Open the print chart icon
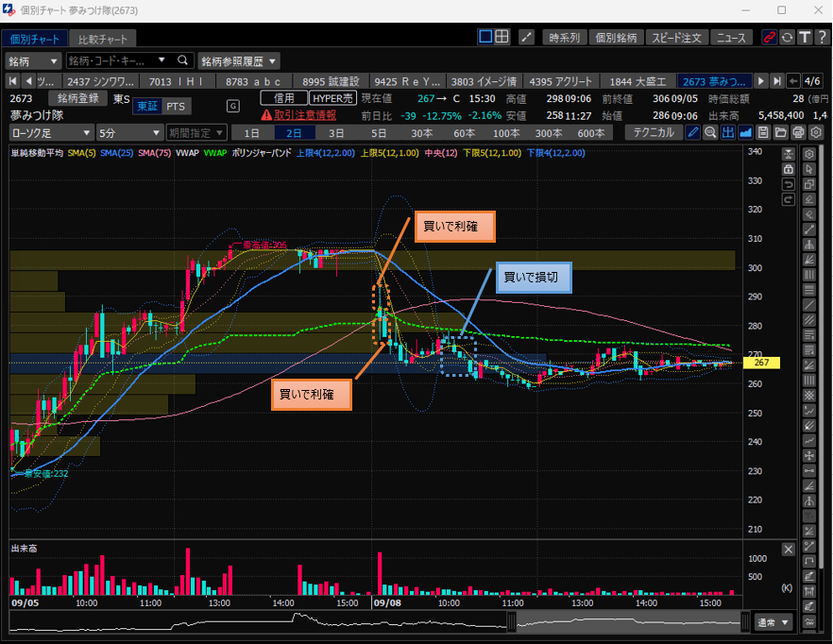 798,133
